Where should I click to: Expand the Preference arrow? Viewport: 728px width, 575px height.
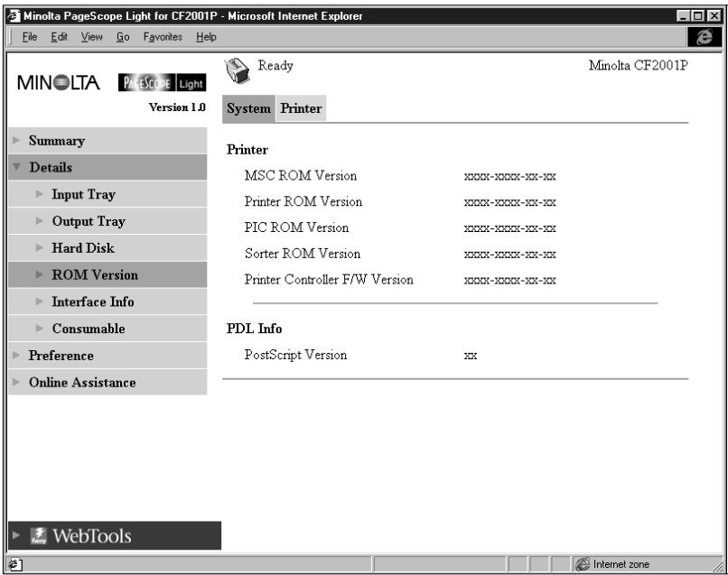(16, 356)
